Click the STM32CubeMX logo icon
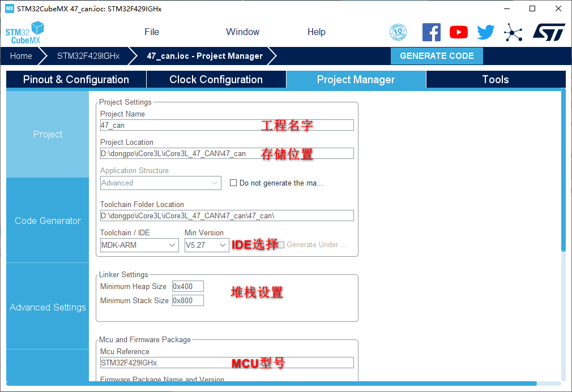The height and width of the screenshot is (392, 572). pyautogui.click(x=25, y=32)
